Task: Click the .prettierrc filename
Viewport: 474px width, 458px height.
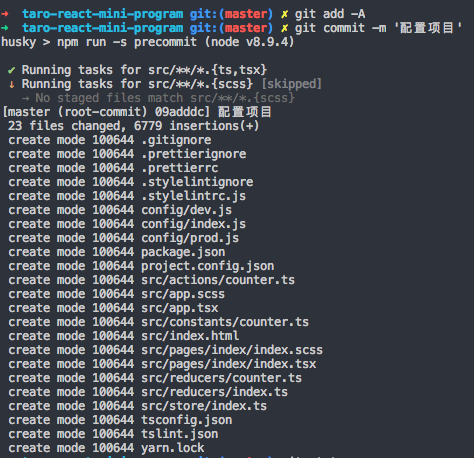Action: pyautogui.click(x=180, y=168)
